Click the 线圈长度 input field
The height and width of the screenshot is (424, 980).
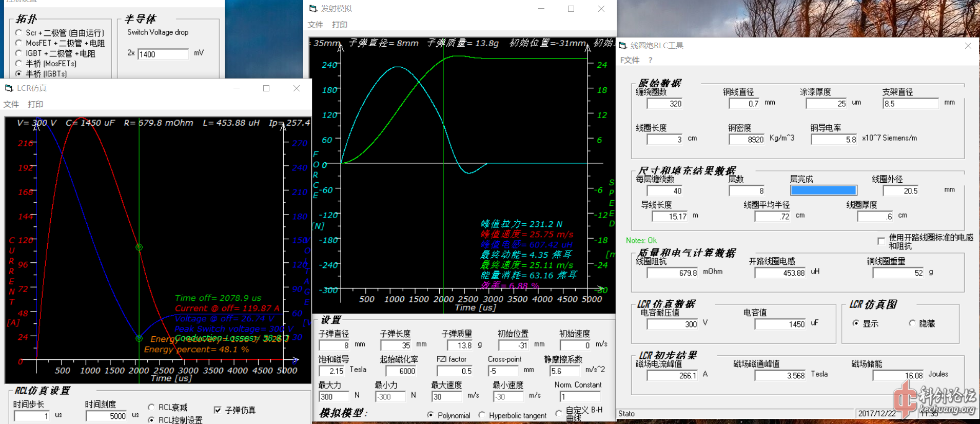tap(665, 139)
